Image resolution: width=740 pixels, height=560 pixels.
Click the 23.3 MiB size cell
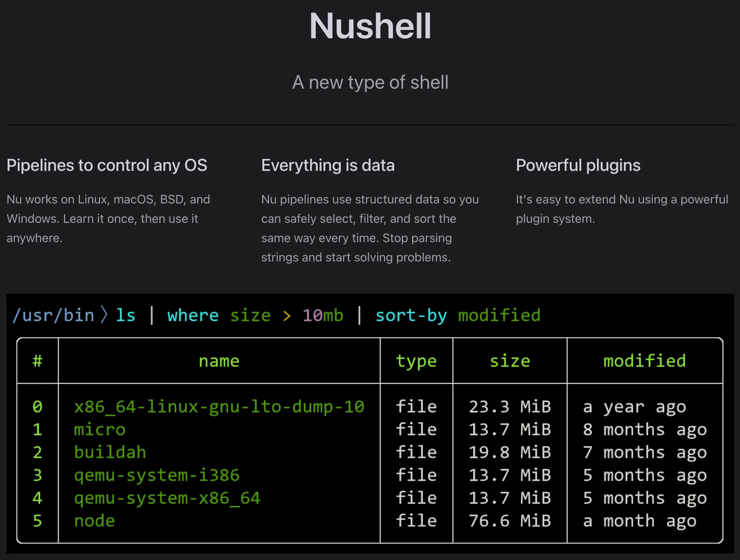point(510,407)
